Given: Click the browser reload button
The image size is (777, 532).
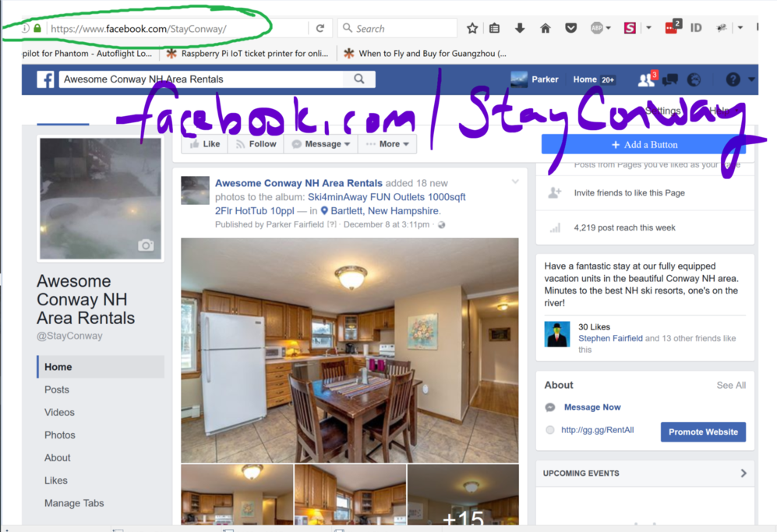Looking at the screenshot, I should [x=320, y=28].
